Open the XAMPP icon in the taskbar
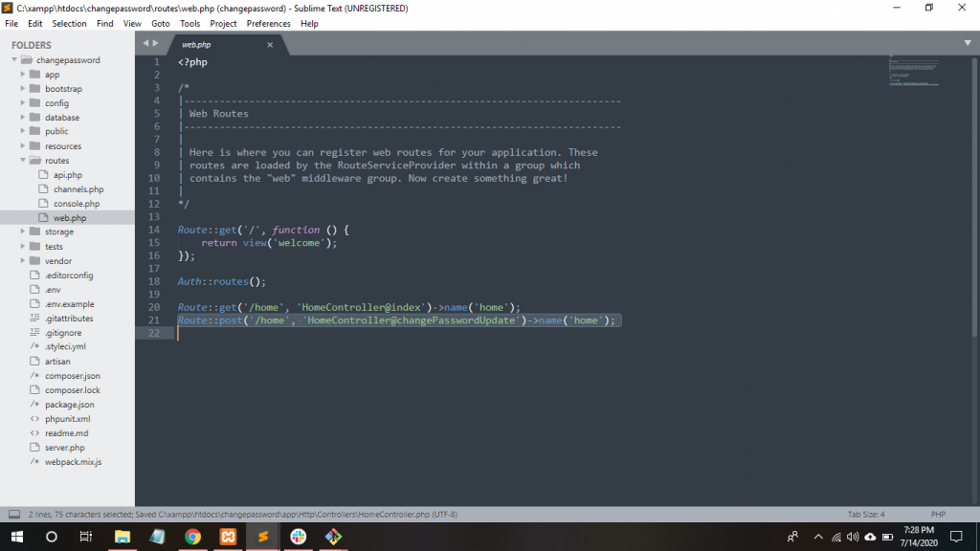The height and width of the screenshot is (551, 980). [227, 537]
